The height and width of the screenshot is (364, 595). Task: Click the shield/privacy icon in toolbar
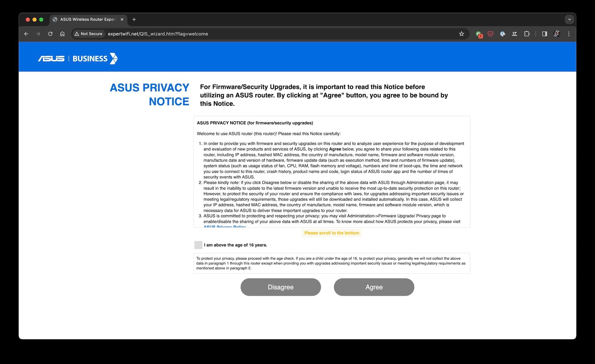pyautogui.click(x=491, y=34)
